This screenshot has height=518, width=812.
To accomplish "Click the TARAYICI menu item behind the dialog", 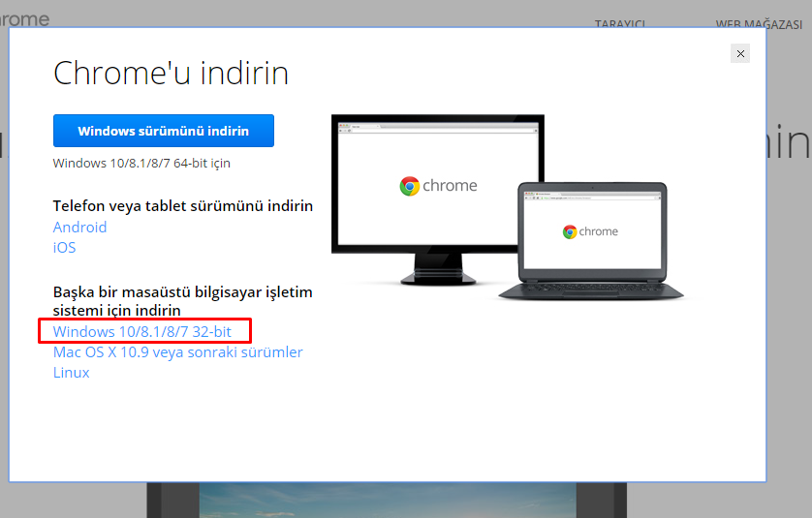I will (x=620, y=24).
